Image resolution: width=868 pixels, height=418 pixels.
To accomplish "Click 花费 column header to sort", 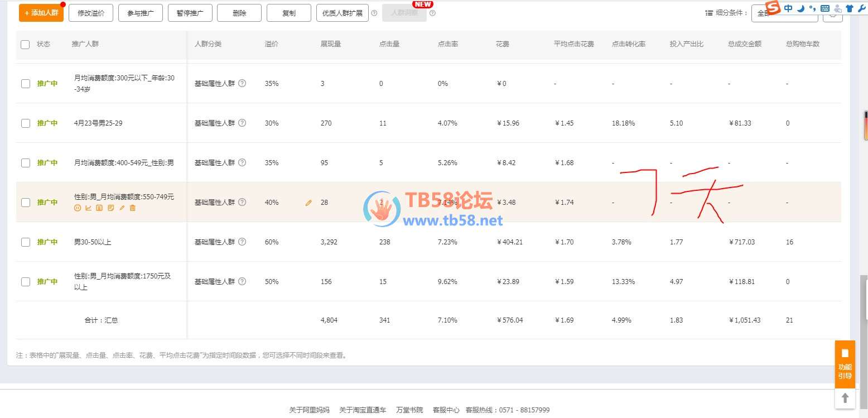I will [x=502, y=44].
